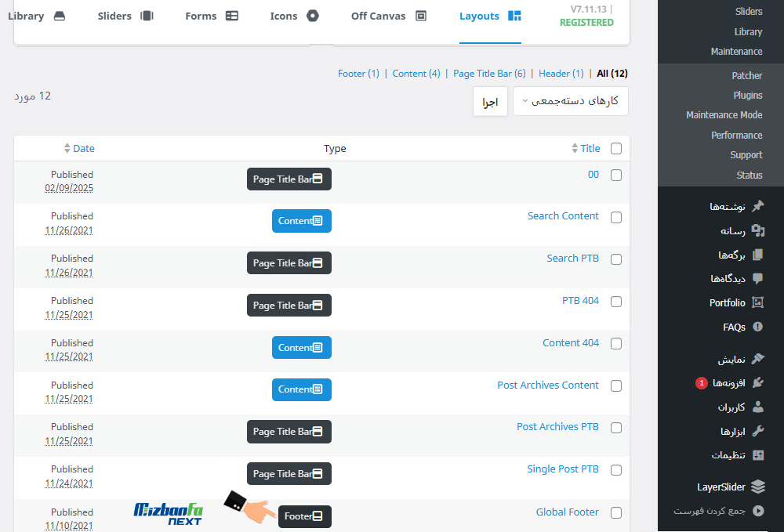Screen dimensions: 784x532
Task: Sort by the Date column arrows
Action: click(x=67, y=148)
